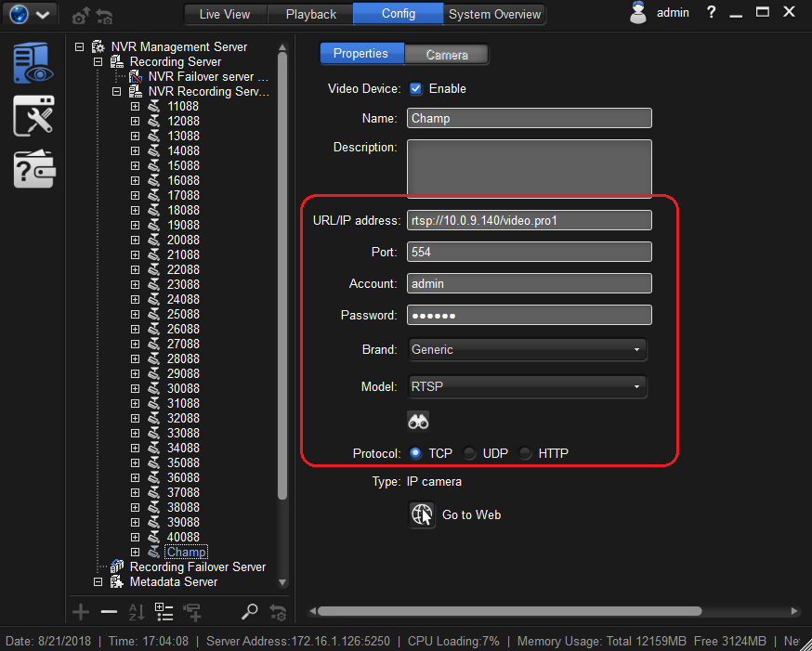The height and width of the screenshot is (651, 812).
Task: Click the Go to Web globe icon
Action: point(422,514)
